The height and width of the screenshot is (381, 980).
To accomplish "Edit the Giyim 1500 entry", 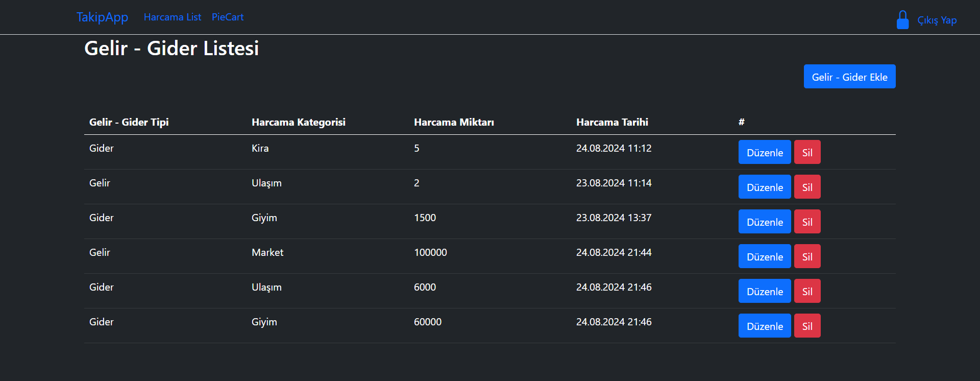I will pyautogui.click(x=764, y=222).
